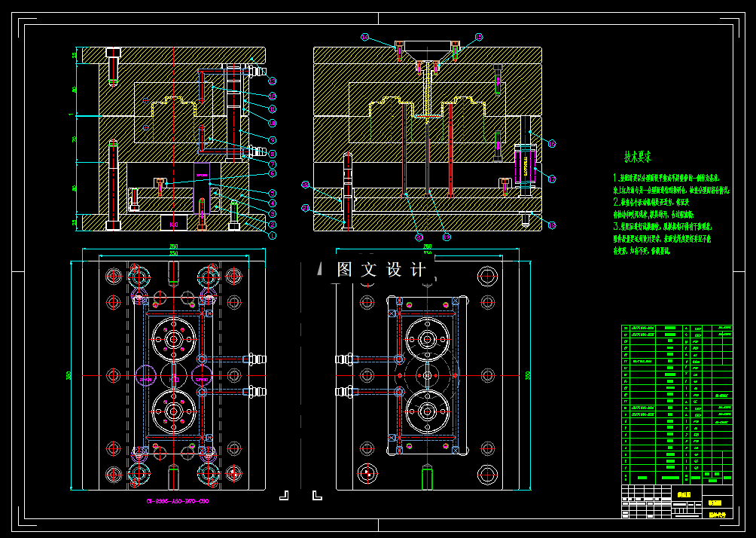The height and width of the screenshot is (538, 756).
Task: Select the 技术要求 heading text
Action: click(638, 156)
